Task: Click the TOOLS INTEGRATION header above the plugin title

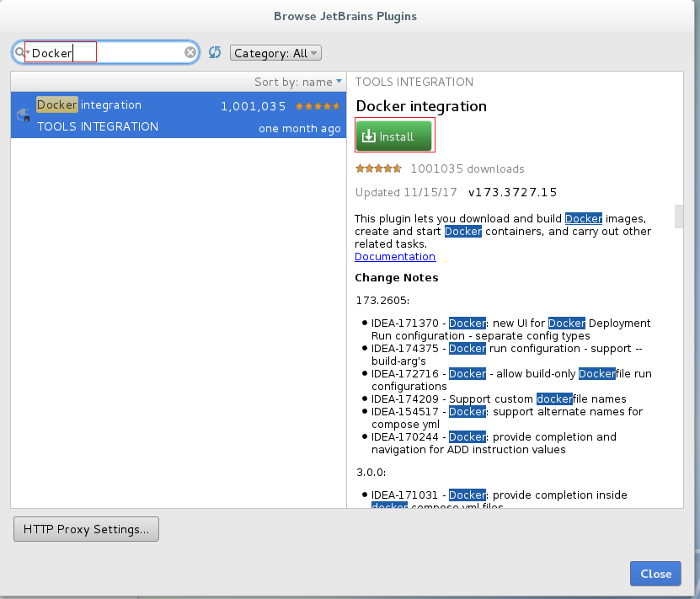Action: point(414,82)
